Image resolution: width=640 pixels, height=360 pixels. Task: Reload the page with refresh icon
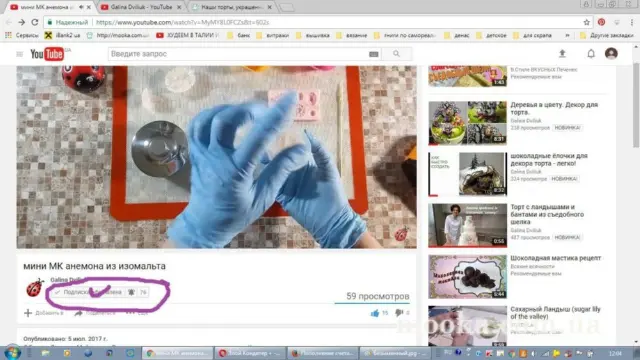[x=35, y=22]
